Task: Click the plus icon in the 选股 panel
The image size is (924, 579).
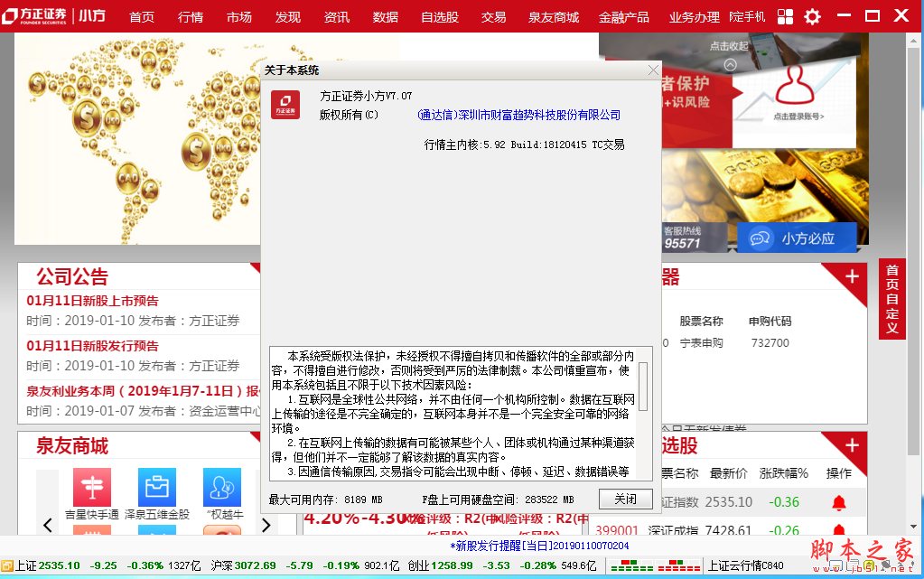Action: (x=852, y=445)
